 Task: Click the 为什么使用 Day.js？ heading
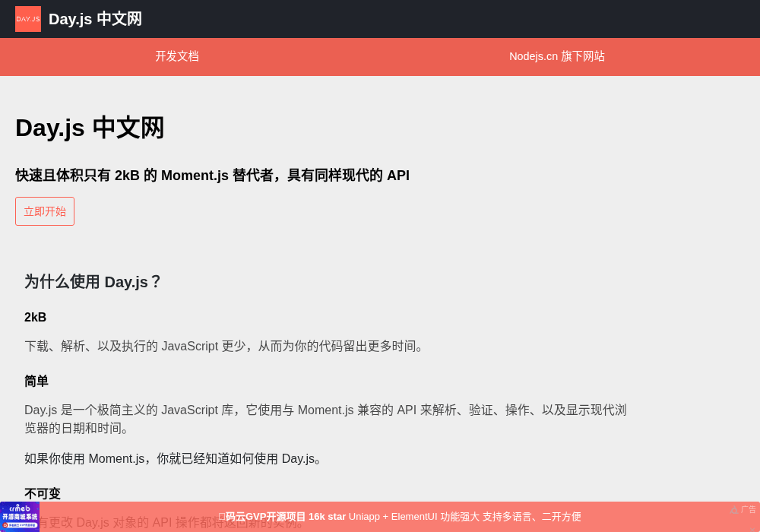click(93, 281)
